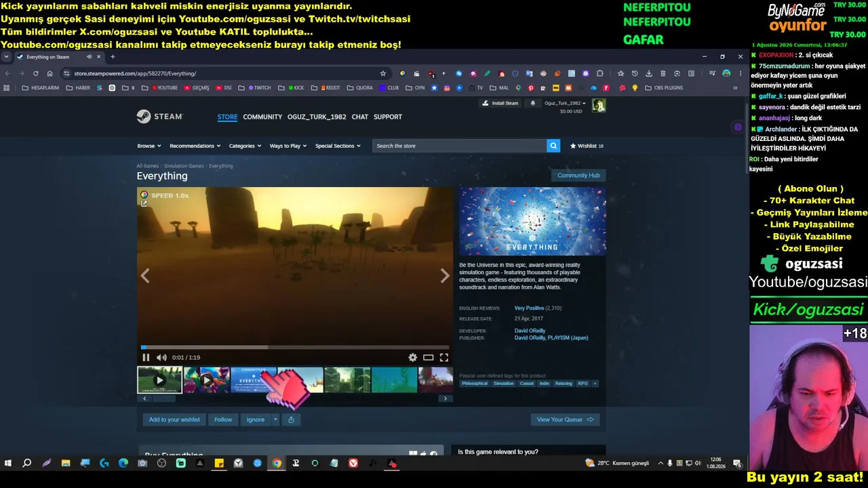The image size is (868, 488).
Task: Open Steam CHAT
Action: (360, 117)
